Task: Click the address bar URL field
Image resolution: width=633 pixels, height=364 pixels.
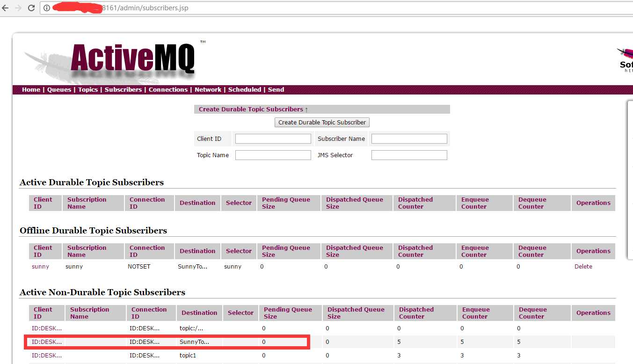Action: coord(337,8)
